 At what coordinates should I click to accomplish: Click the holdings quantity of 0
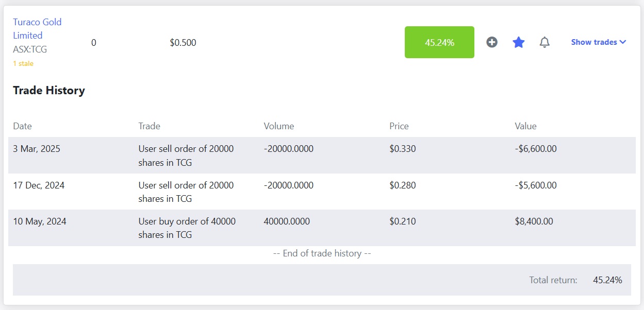[x=94, y=43]
